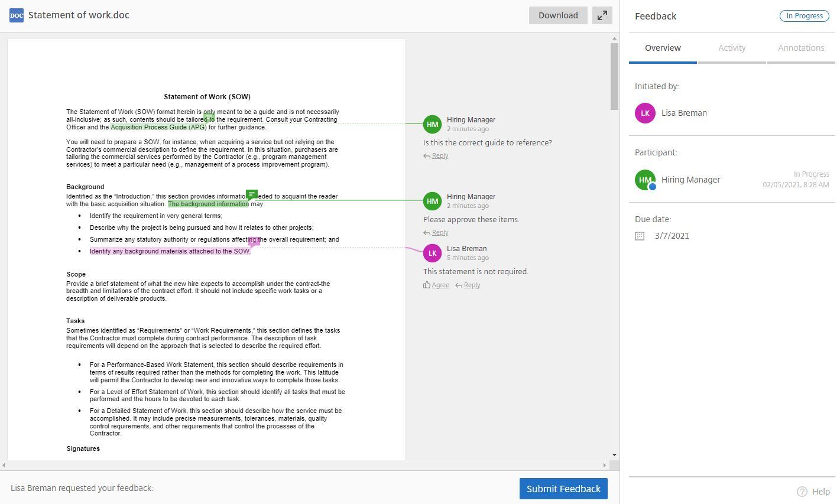The width and height of the screenshot is (840, 504).
Task: Open the Annotations tab
Action: [801, 48]
